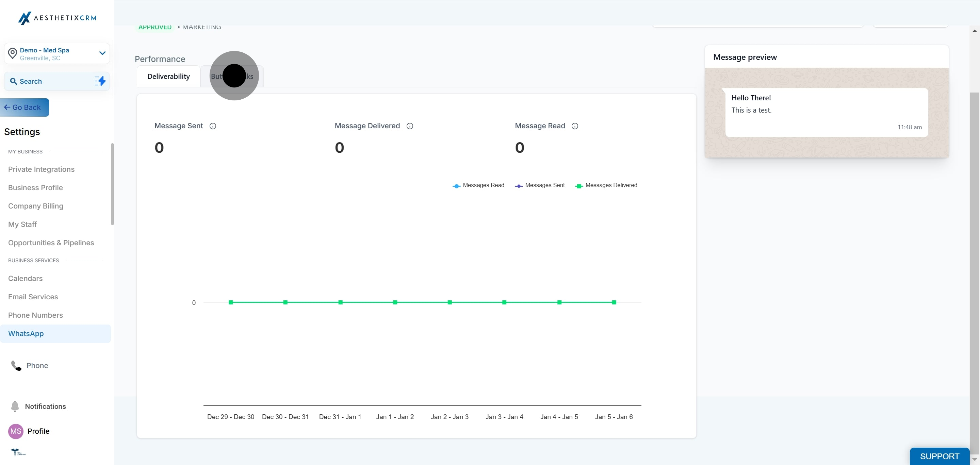Click the MS profile avatar

(16, 431)
